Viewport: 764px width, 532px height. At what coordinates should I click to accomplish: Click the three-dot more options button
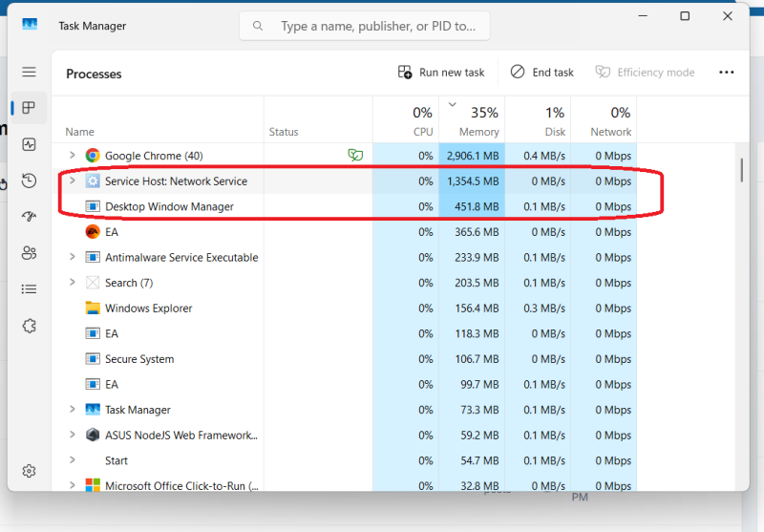726,73
